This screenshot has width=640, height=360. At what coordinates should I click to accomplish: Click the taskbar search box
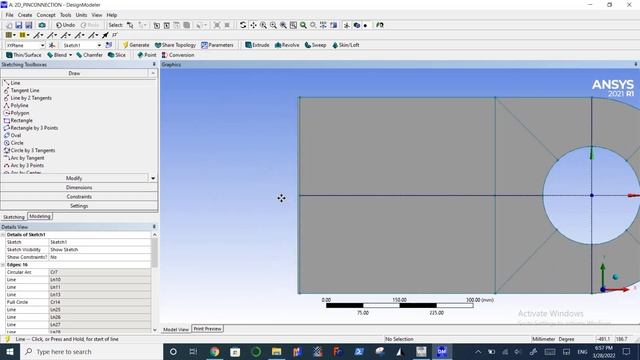pyautogui.click(x=91, y=352)
